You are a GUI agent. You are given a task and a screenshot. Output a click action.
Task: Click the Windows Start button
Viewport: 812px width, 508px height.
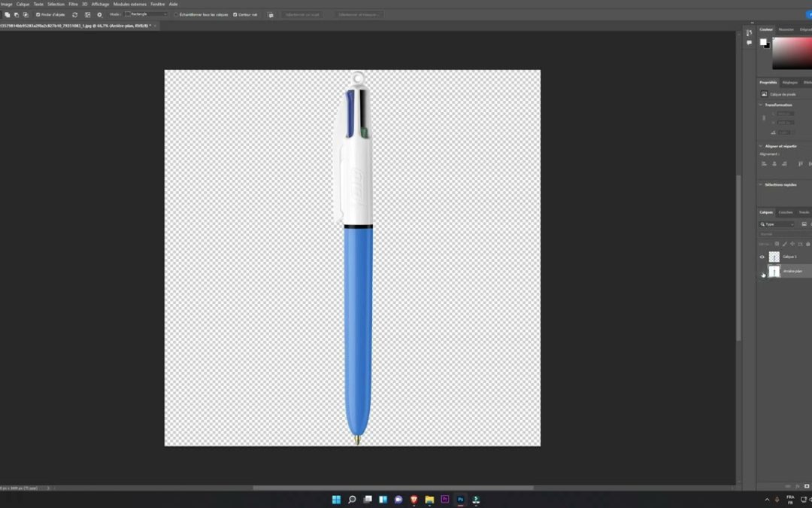(x=336, y=499)
